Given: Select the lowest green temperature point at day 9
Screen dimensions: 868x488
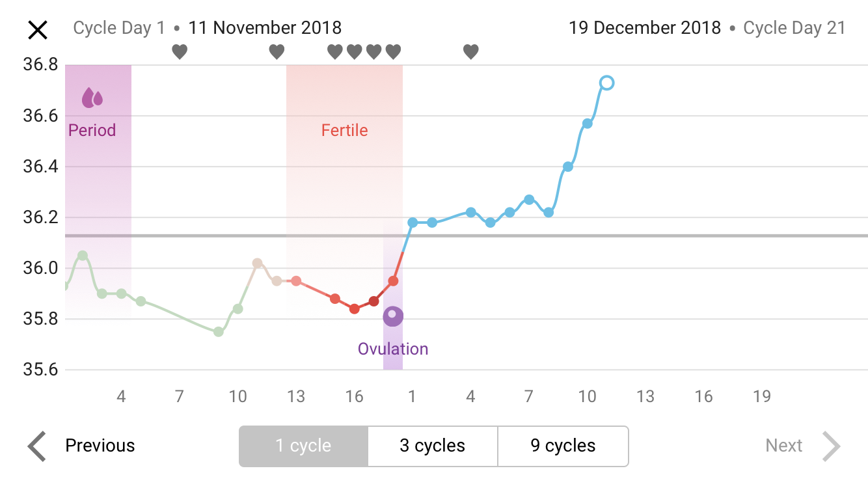Looking at the screenshot, I should pyautogui.click(x=219, y=332).
